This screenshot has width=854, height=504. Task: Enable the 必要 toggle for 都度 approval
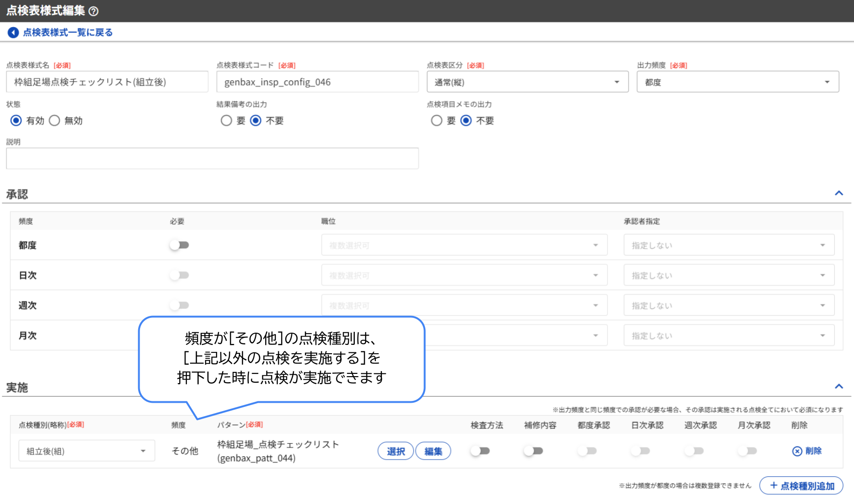point(179,245)
